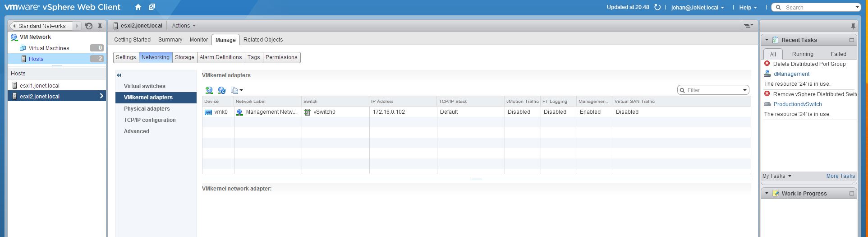Viewport: 868px width, 237px height.
Task: Open the Help dropdown menu
Action: pos(748,7)
